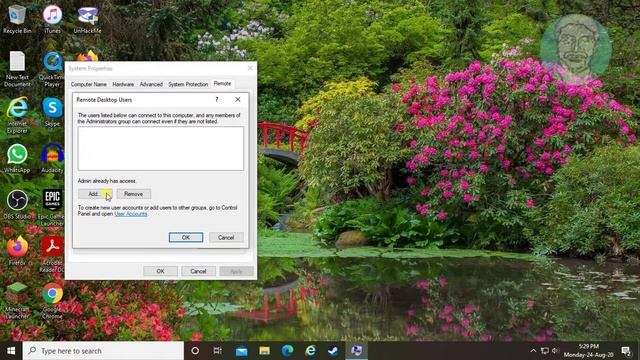Switch to the Hardware tab
The height and width of the screenshot is (360, 640).
click(123, 84)
